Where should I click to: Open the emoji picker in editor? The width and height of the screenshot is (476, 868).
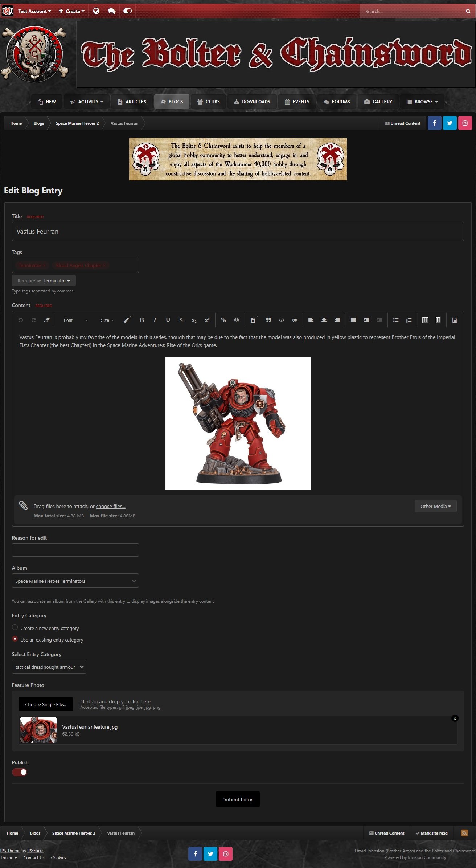click(x=237, y=320)
